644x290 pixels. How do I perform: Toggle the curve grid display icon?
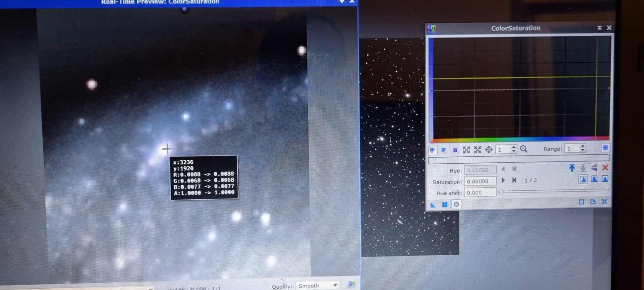click(605, 147)
